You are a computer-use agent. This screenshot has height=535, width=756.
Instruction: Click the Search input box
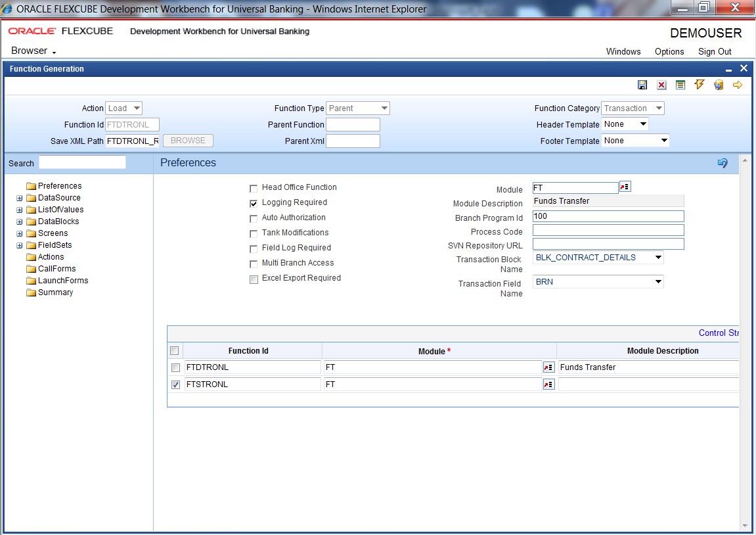(82, 162)
